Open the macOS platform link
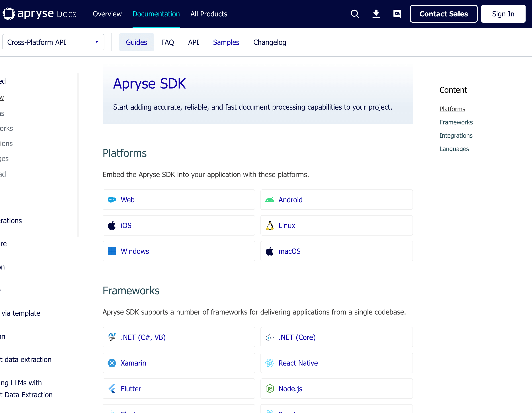Viewport: 532px width, 413px height. click(x=337, y=251)
